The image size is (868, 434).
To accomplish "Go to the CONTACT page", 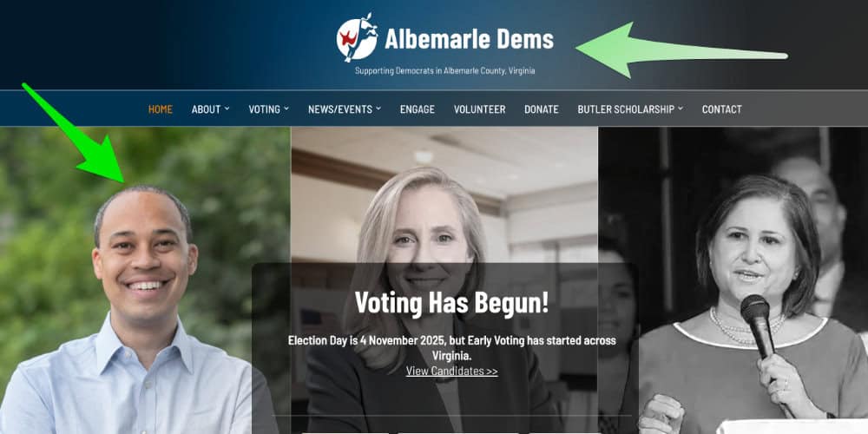I will tap(722, 109).
